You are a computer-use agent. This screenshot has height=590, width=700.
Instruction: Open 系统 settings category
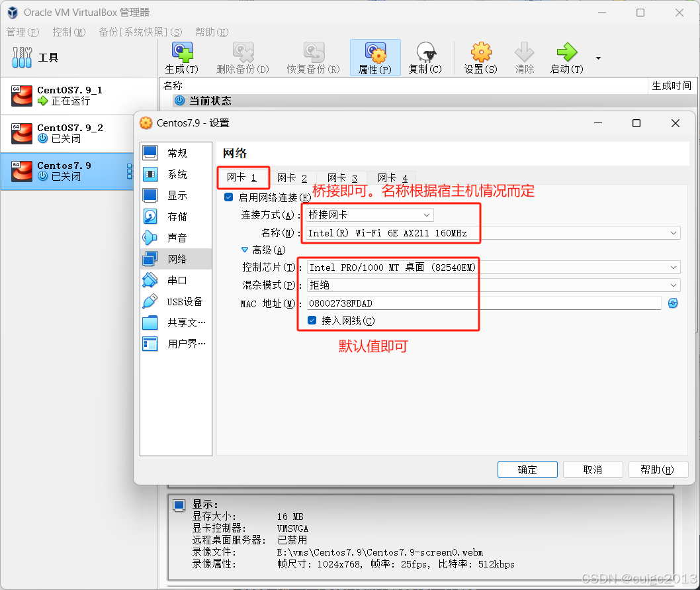176,174
